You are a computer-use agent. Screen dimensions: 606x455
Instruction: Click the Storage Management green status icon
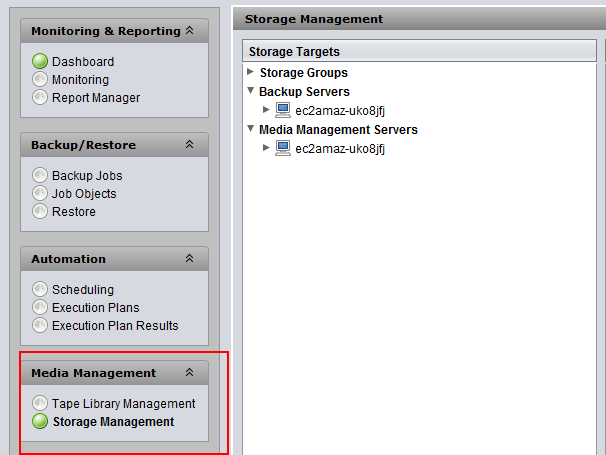pyautogui.click(x=40, y=422)
